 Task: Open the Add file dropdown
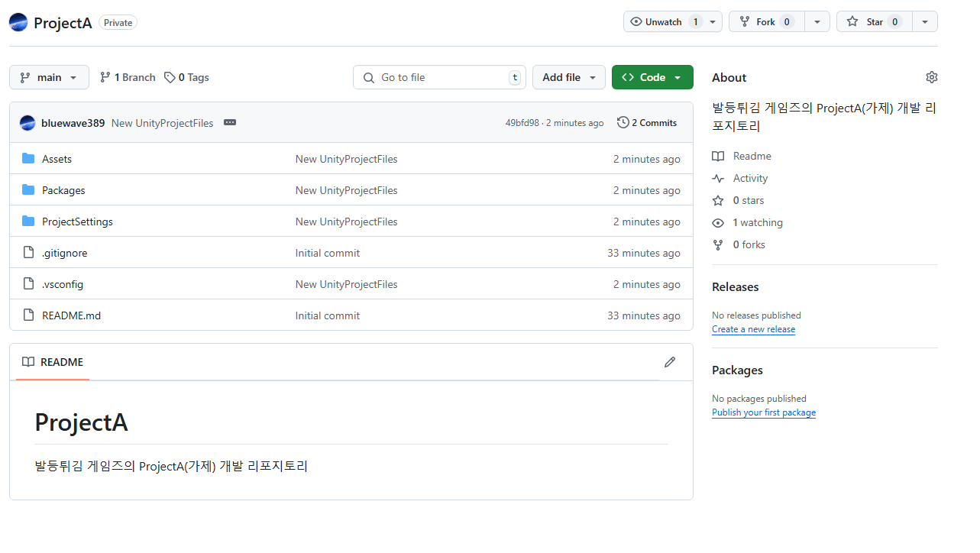tap(569, 77)
